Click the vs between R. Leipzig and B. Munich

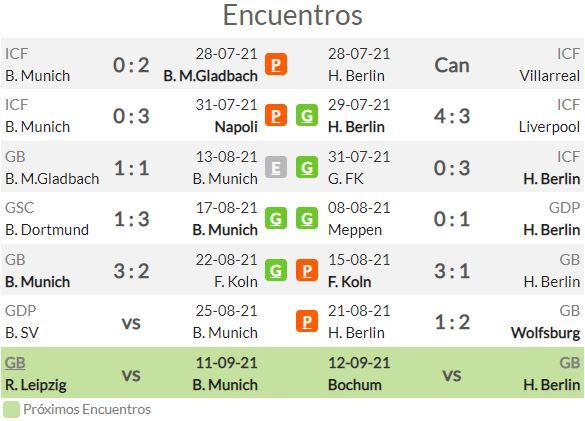pos(131,374)
